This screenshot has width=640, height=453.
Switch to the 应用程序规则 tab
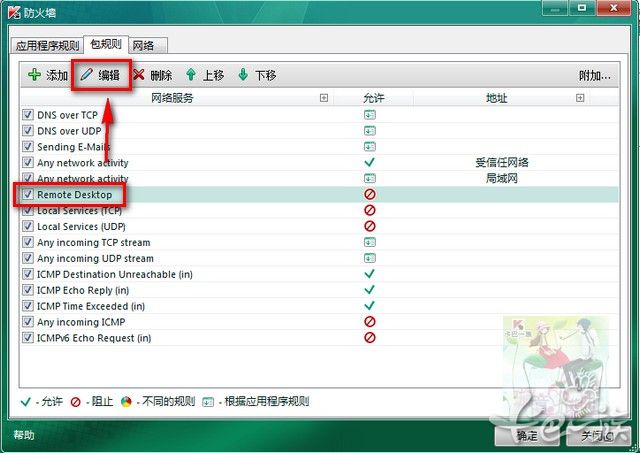point(47,45)
